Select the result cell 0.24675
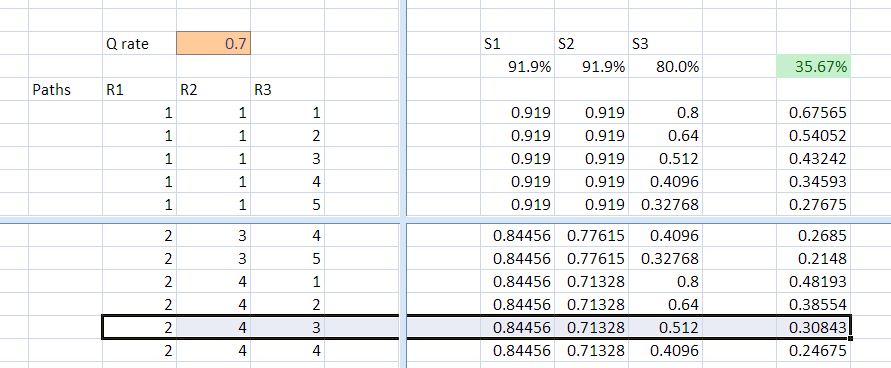This screenshot has width=891, height=368. [813, 351]
